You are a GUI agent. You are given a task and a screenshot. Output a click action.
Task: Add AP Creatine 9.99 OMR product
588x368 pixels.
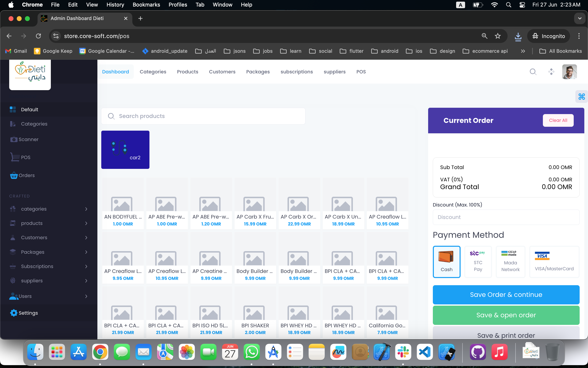tap(211, 258)
